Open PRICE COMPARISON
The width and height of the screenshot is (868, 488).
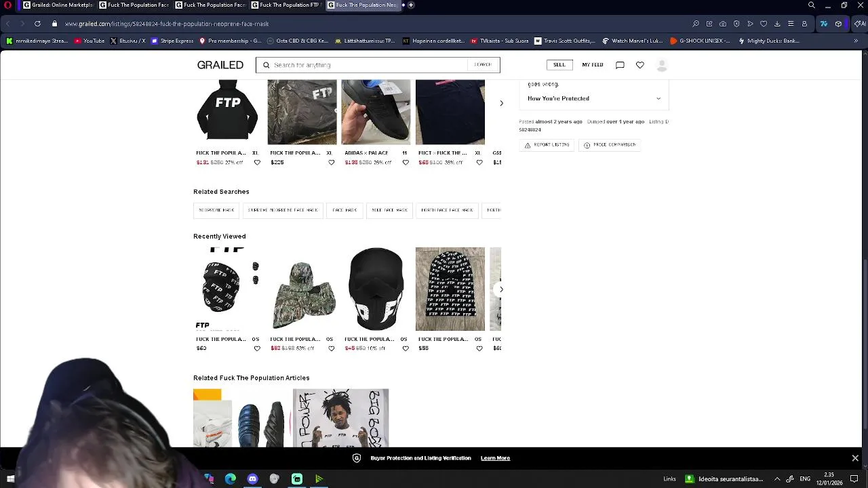(x=610, y=145)
